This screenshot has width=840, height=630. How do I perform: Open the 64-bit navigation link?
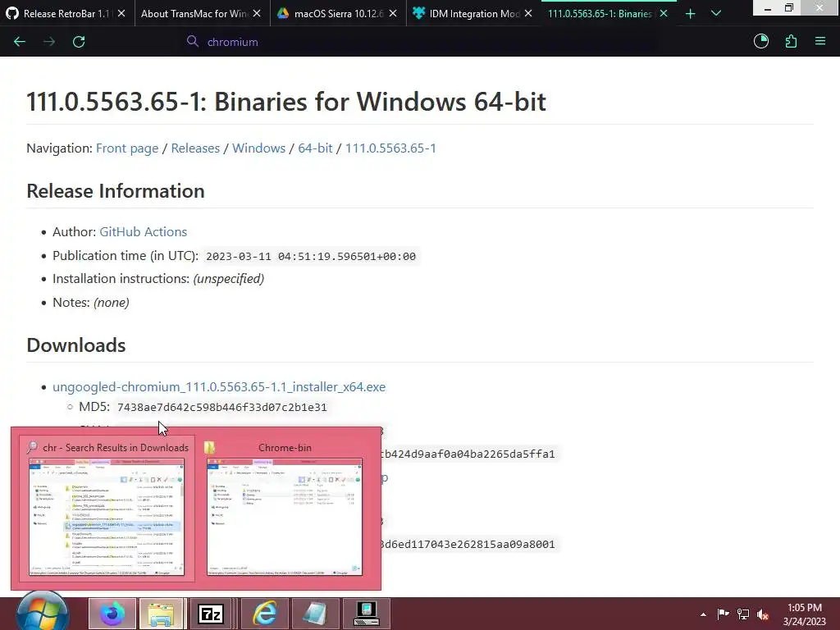click(x=315, y=148)
